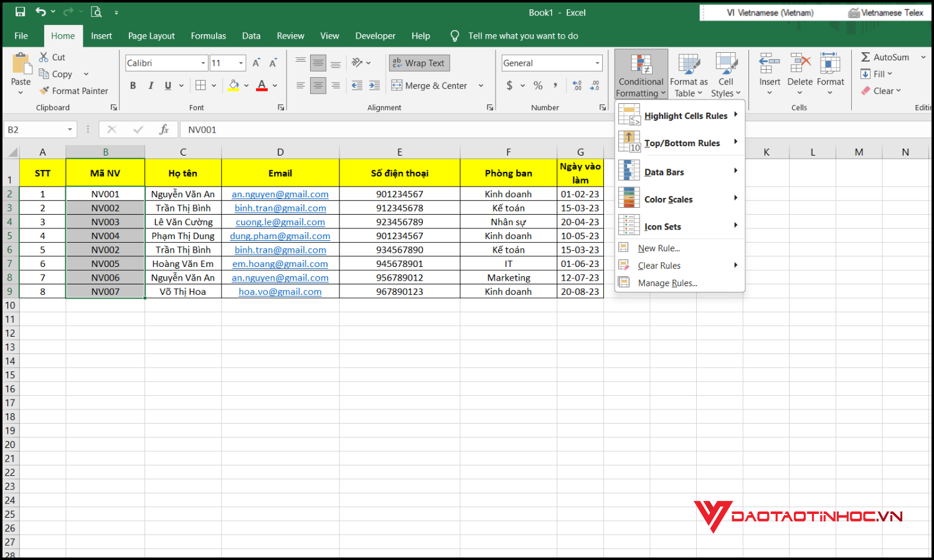Viewport: 934px width, 560px height.
Task: Toggle Wrap Text on the selection
Action: pyautogui.click(x=419, y=63)
